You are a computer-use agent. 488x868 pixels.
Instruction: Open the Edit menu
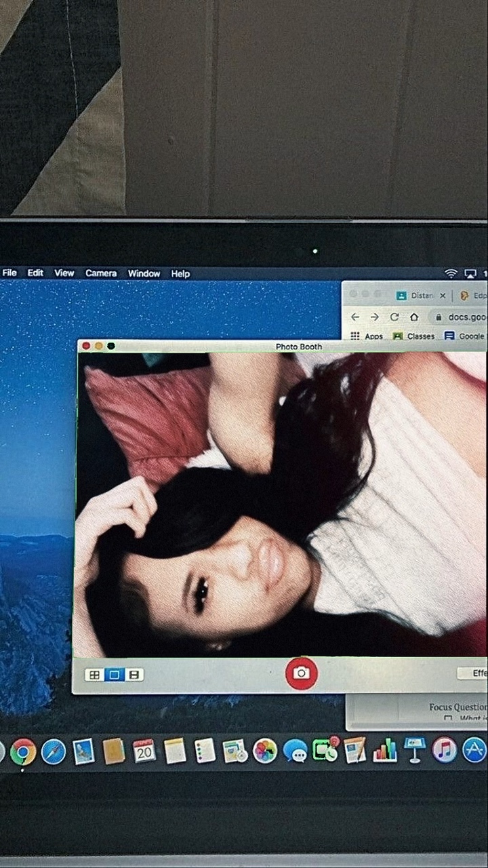35,273
